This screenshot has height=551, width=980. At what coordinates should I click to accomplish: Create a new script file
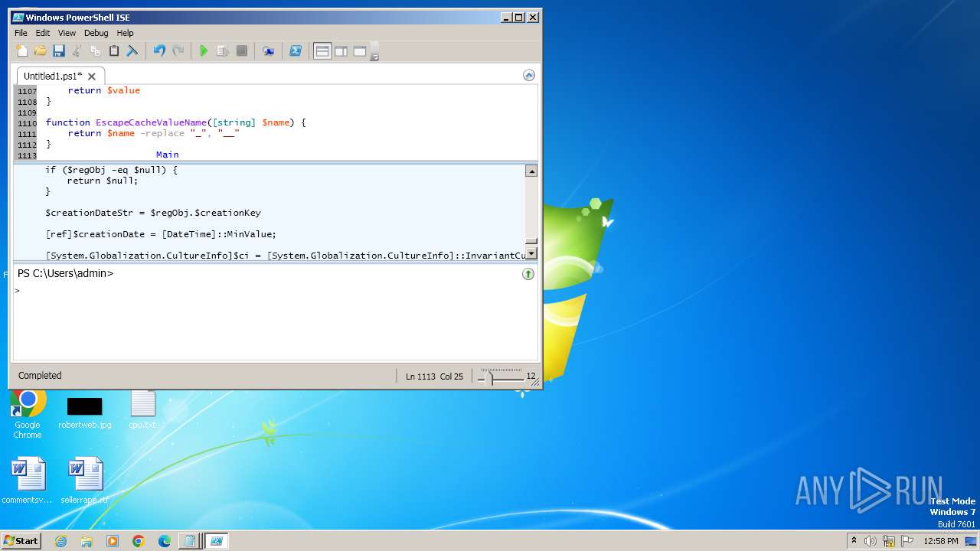tap(21, 51)
